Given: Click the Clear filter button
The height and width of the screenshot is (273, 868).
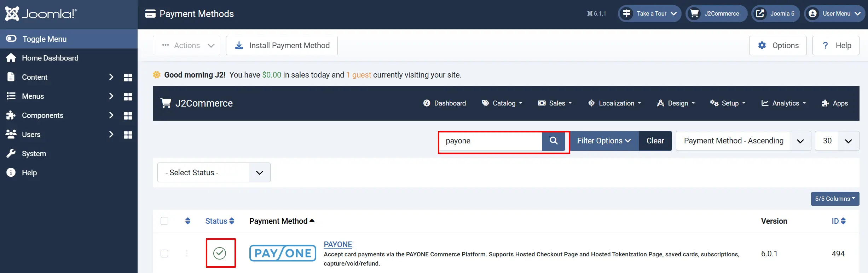Looking at the screenshot, I should tap(655, 141).
